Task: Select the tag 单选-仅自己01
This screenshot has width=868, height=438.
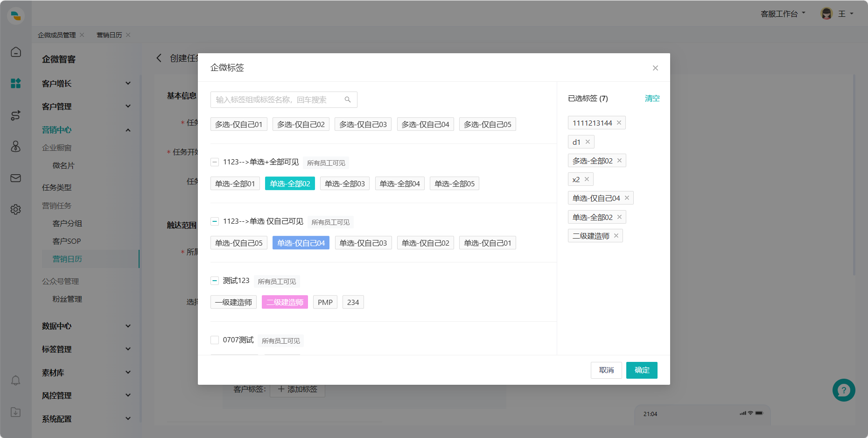Action: (488, 243)
